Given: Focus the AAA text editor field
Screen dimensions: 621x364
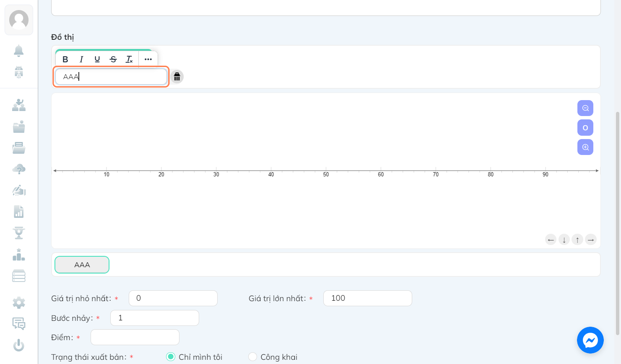Looking at the screenshot, I should (x=111, y=77).
